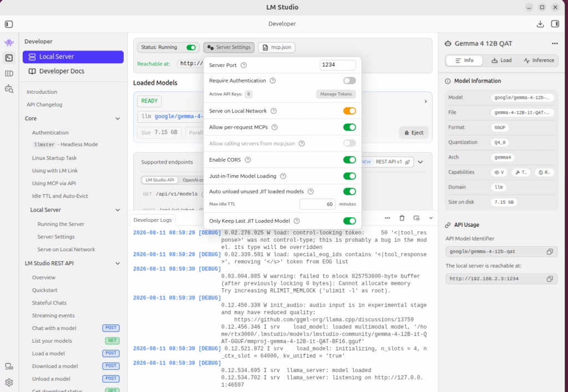Toggle the Status: Running server switch
568x392 pixels.
click(x=191, y=48)
